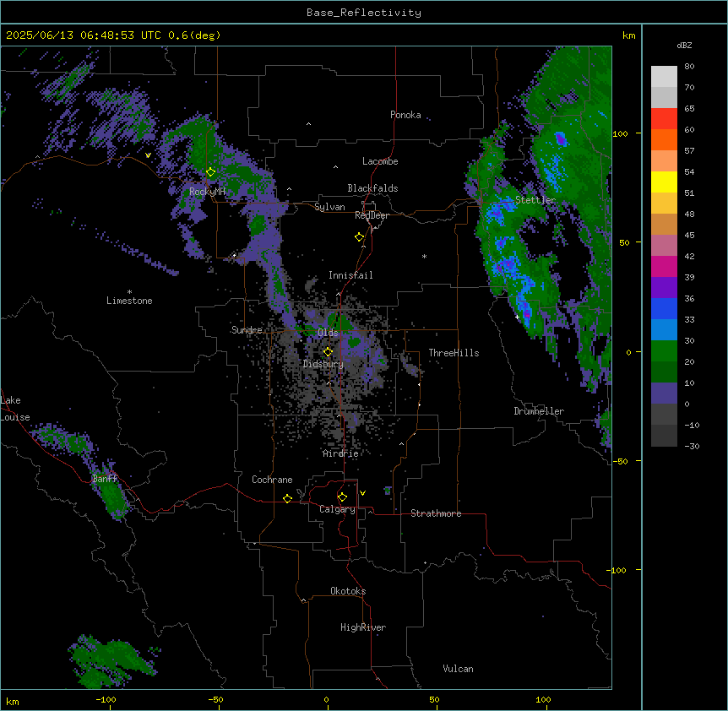
Task: Click the 50 tick on the bottom axis
Action: click(435, 699)
